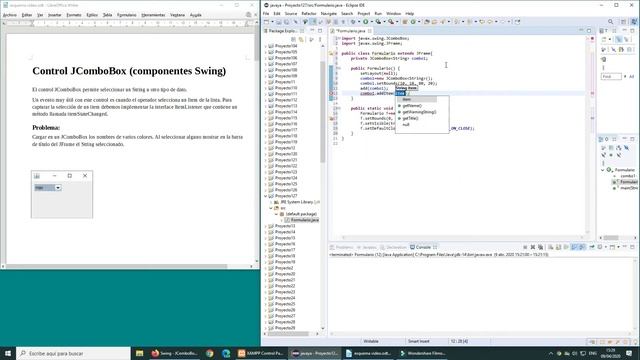This screenshot has width=640, height=360.
Task: Toggle Word Wrap in Console toolbar
Action: 566,247
